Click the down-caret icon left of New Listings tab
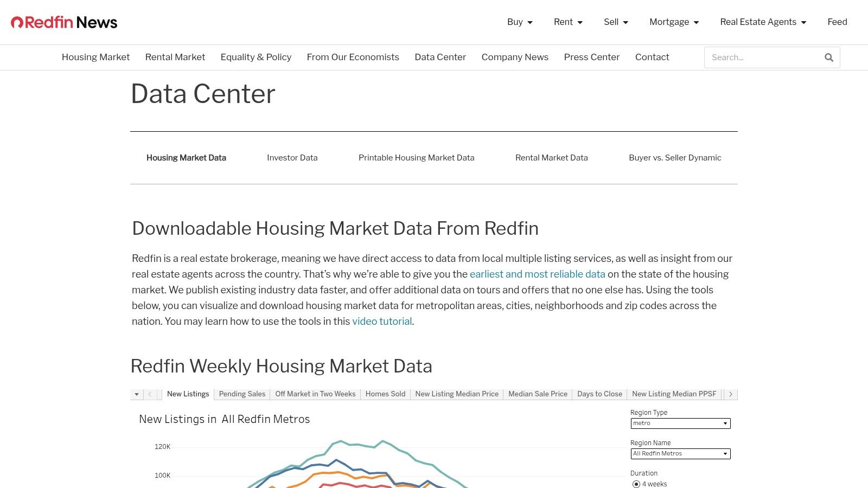 (136, 394)
